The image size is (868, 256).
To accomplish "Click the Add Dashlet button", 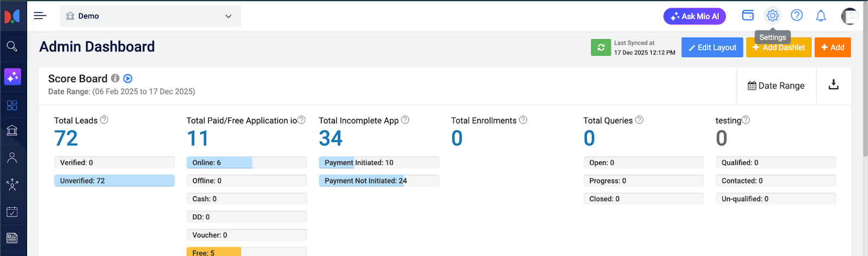I will [x=778, y=48].
